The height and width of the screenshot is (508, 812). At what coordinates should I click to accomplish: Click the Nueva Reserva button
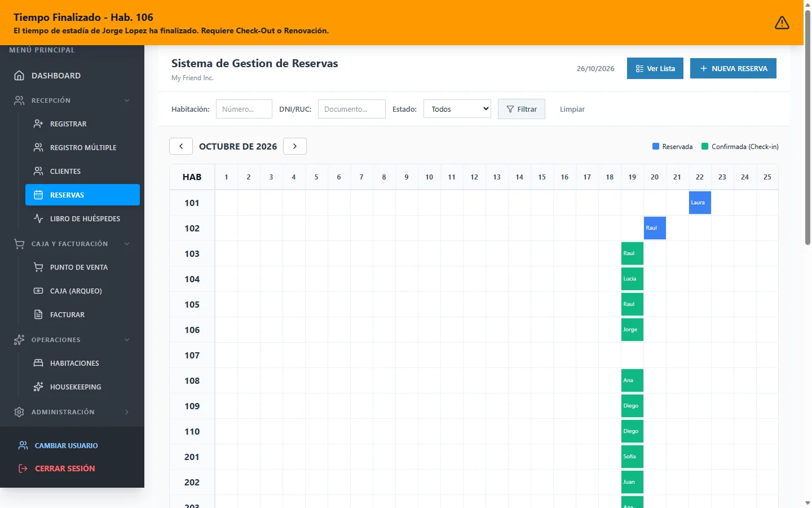coord(733,68)
